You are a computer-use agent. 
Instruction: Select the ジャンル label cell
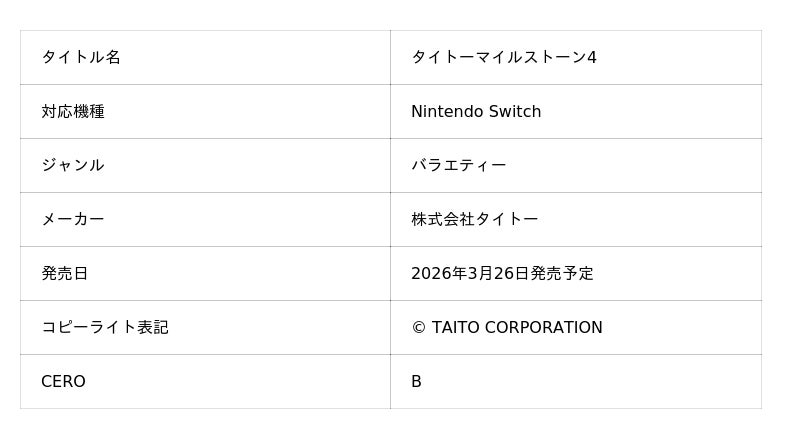[x=73, y=166]
